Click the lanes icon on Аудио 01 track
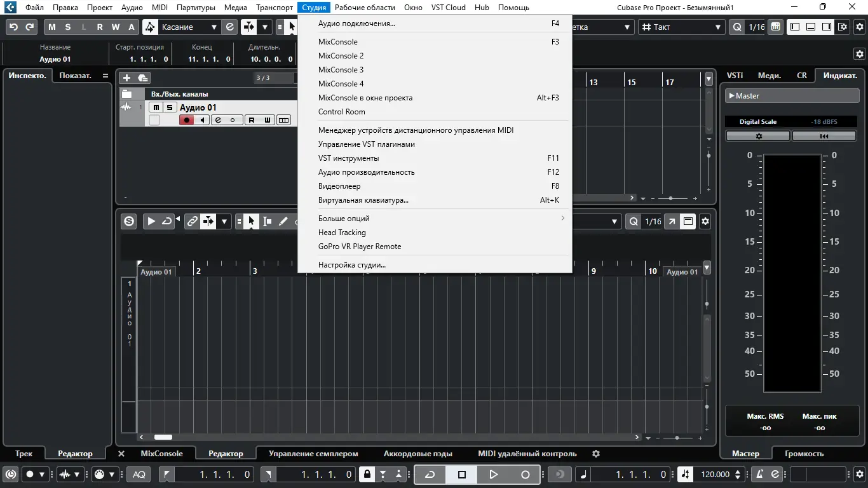 pyautogui.click(x=283, y=120)
